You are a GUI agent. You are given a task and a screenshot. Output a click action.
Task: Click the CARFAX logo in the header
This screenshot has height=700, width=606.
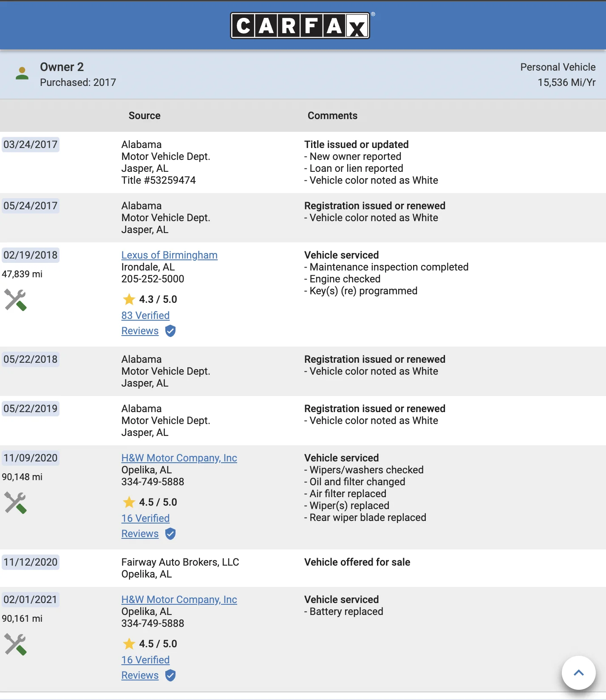point(300,26)
